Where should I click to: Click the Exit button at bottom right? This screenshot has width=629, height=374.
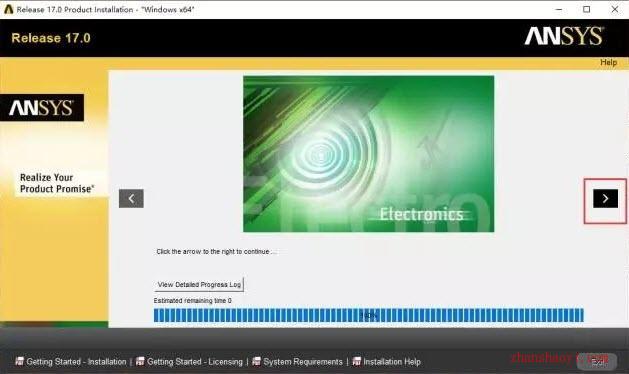(597, 361)
